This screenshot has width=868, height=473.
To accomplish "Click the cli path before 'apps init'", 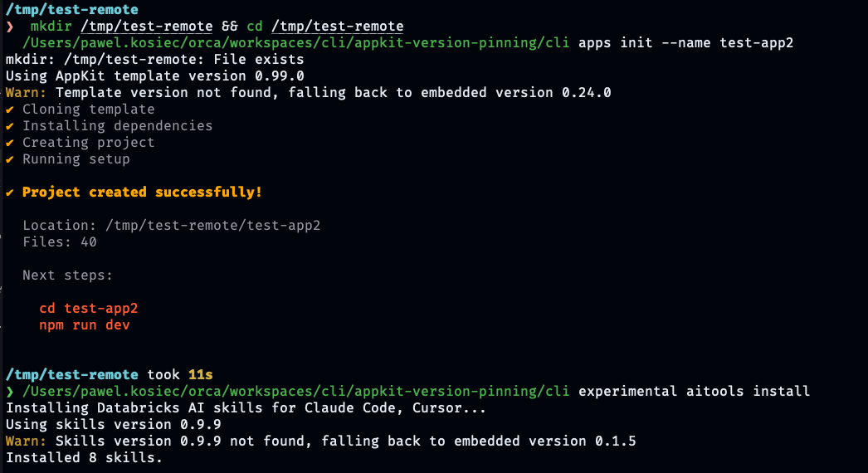I will coord(296,43).
